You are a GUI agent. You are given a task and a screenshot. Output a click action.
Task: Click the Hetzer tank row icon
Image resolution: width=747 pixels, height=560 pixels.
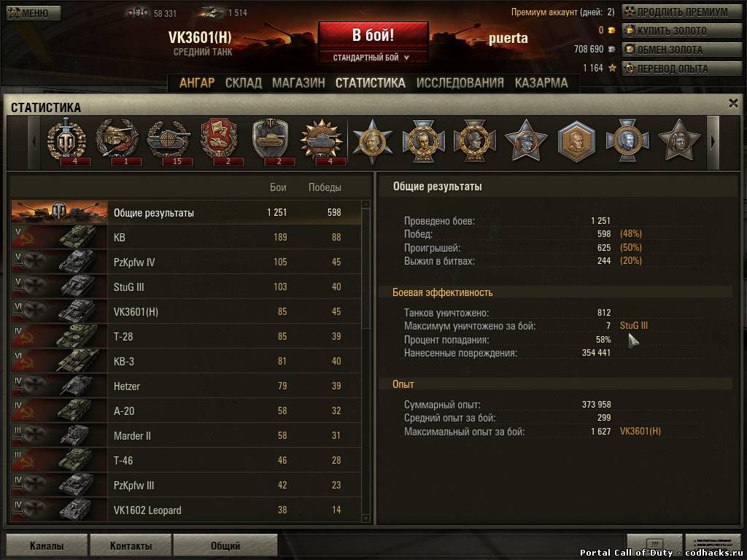(60, 386)
